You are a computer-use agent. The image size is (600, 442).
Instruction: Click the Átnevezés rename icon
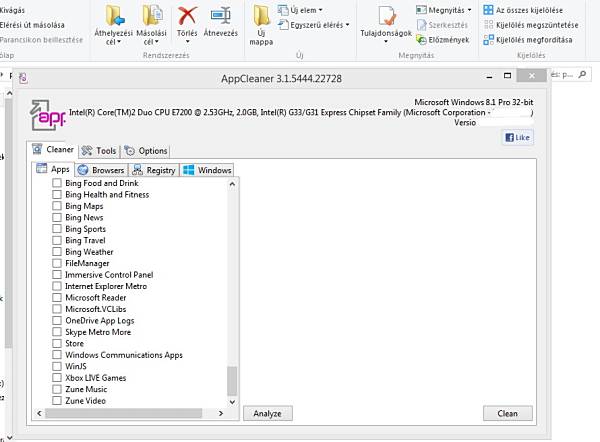coord(221,16)
